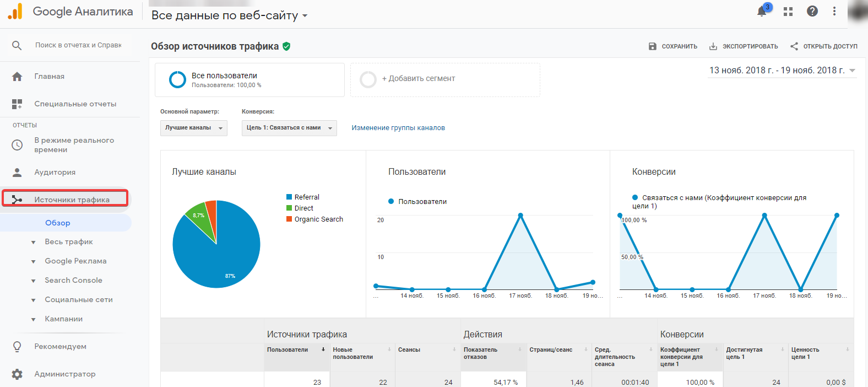
Task: Click the Сохранить button
Action: point(673,46)
